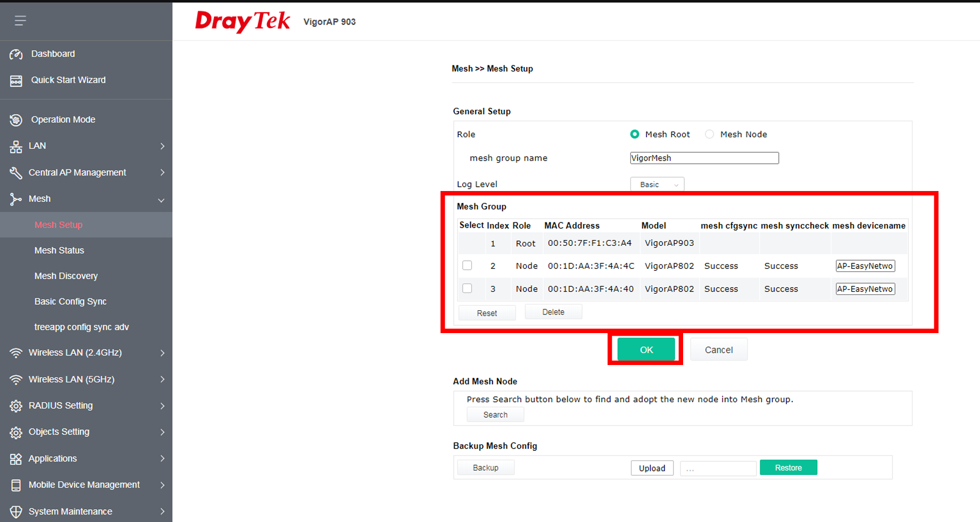Image resolution: width=980 pixels, height=522 pixels.
Task: Click the Quick Start Wizard icon
Action: pos(16,80)
